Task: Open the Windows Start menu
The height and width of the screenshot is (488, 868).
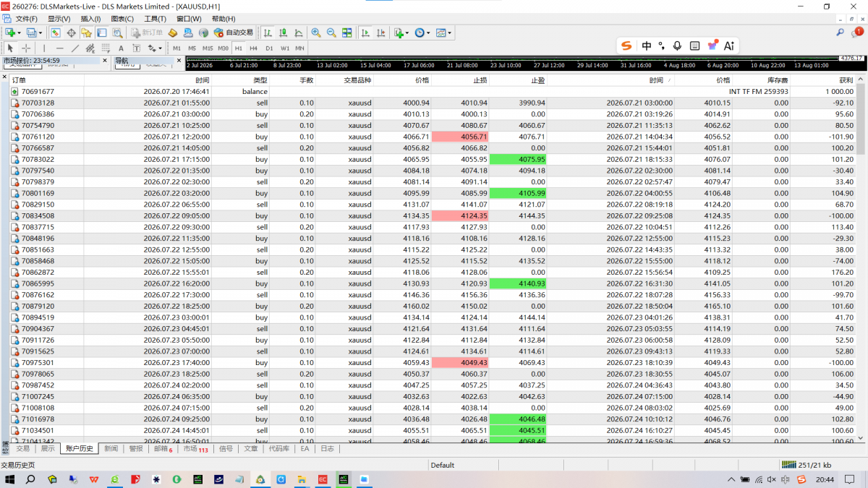Action: [x=10, y=479]
